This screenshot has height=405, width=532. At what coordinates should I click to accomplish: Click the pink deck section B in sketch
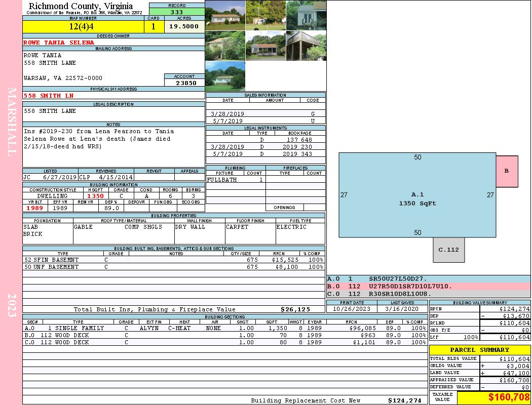tap(507, 171)
